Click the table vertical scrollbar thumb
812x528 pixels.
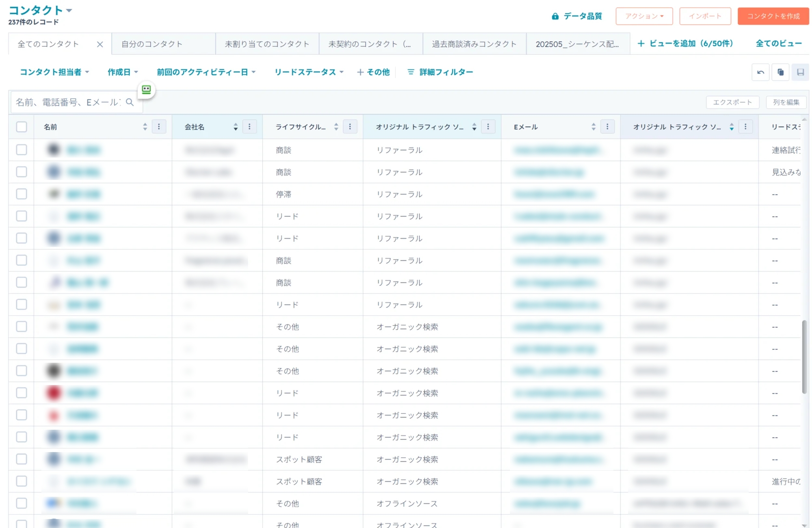coord(804,357)
